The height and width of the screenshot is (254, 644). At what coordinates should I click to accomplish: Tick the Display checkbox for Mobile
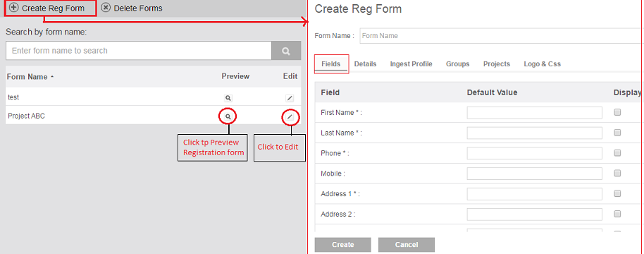pyautogui.click(x=617, y=173)
